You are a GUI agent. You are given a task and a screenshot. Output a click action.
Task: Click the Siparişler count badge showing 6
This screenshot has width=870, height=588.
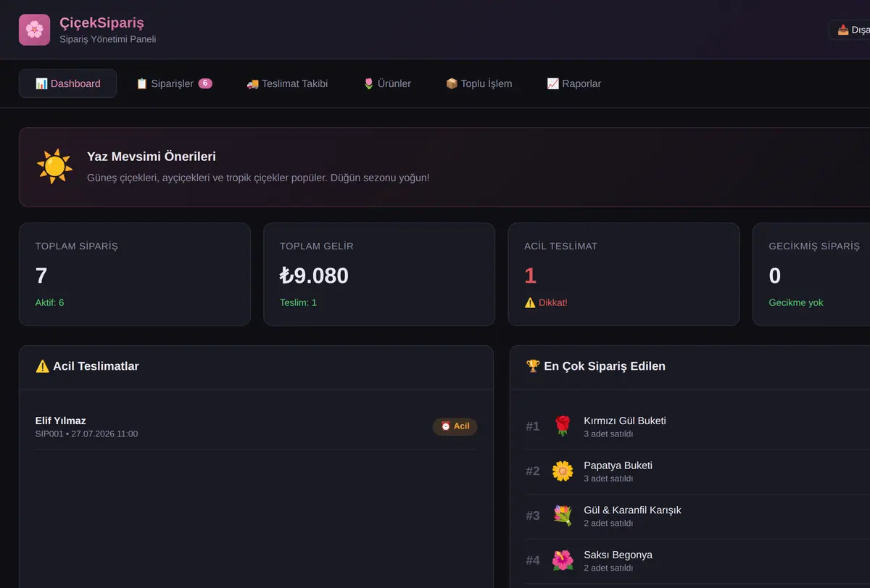click(205, 83)
